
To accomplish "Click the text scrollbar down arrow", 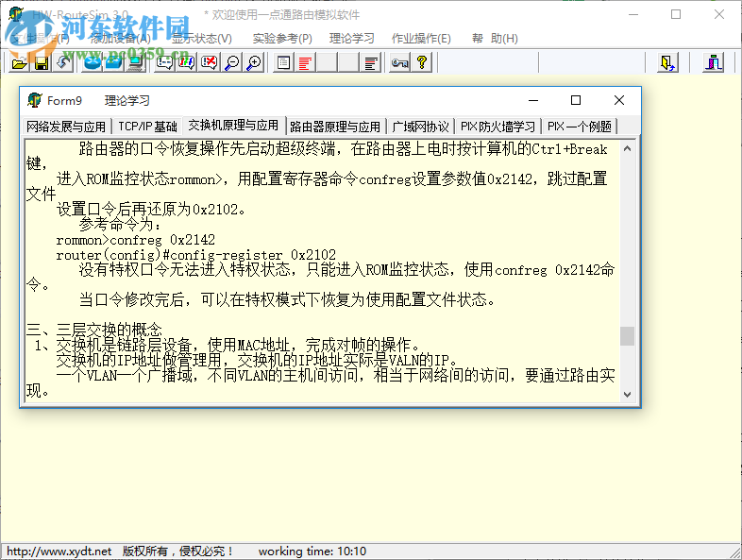I will tap(627, 395).
